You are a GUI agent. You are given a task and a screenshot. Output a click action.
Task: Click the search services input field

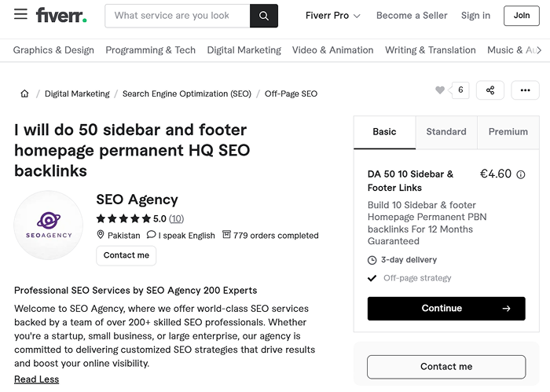177,16
